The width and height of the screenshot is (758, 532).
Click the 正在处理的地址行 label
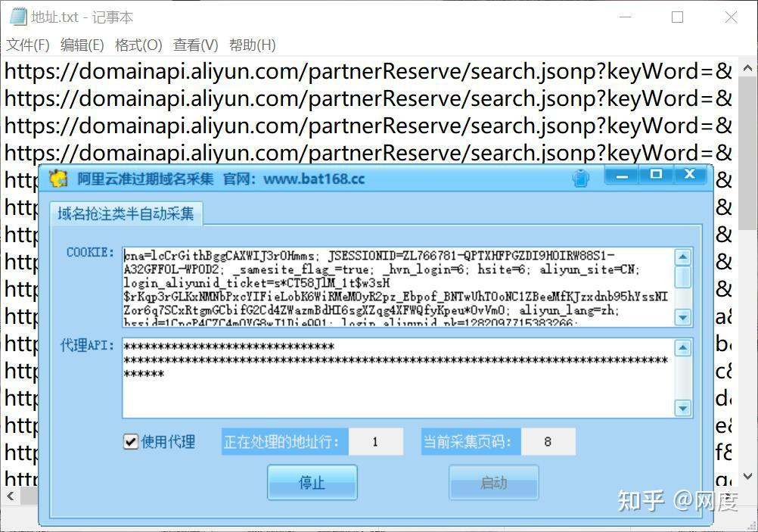[x=284, y=441]
